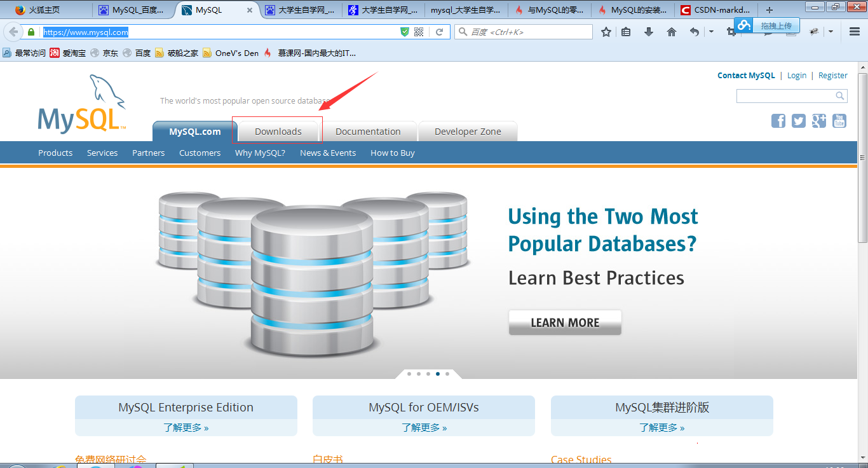Image resolution: width=868 pixels, height=468 pixels.
Task: Open MySQL's YouTube channel icon
Action: point(839,121)
